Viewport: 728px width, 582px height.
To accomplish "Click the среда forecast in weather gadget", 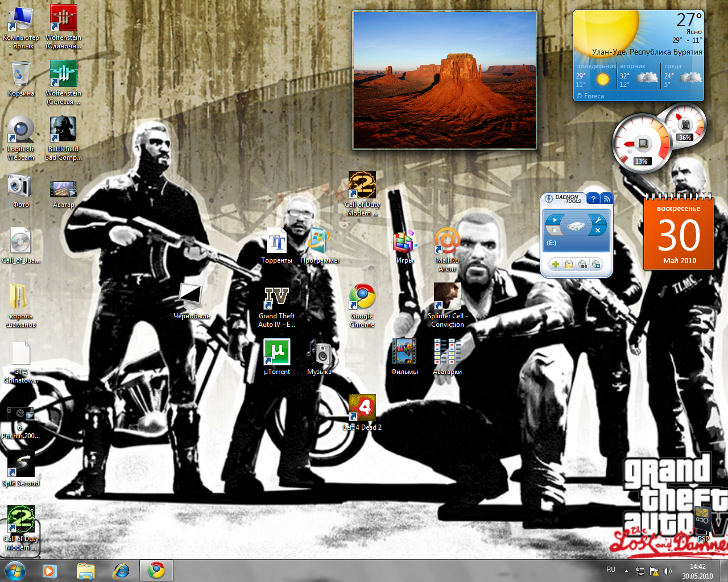I will 682,75.
